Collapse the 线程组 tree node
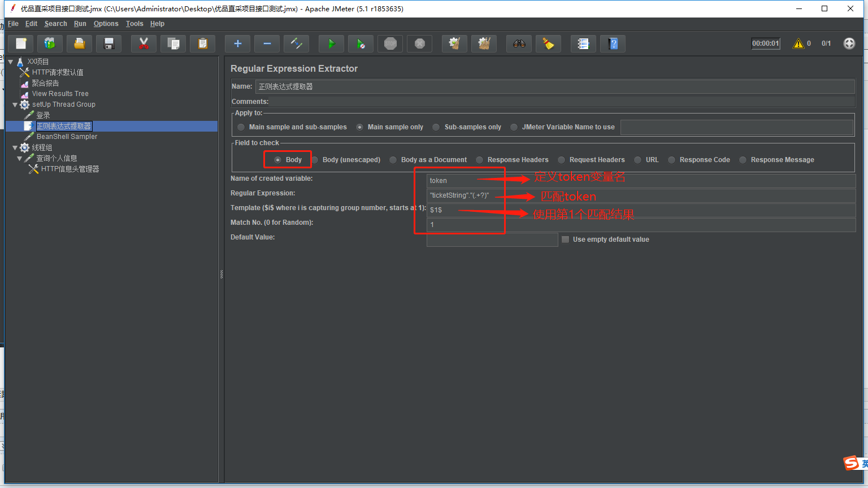 15,147
